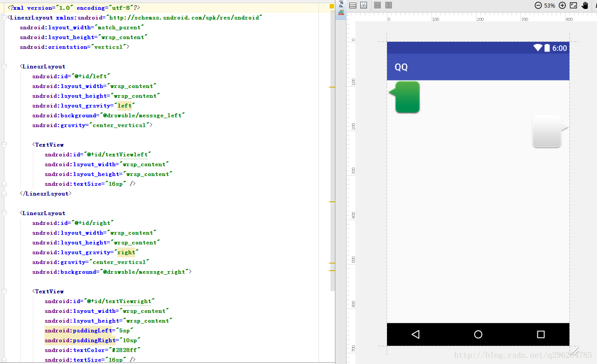Viewport: 597px width, 364px height.
Task: Click the back triangle in the preview navigation bar
Action: 415,334
